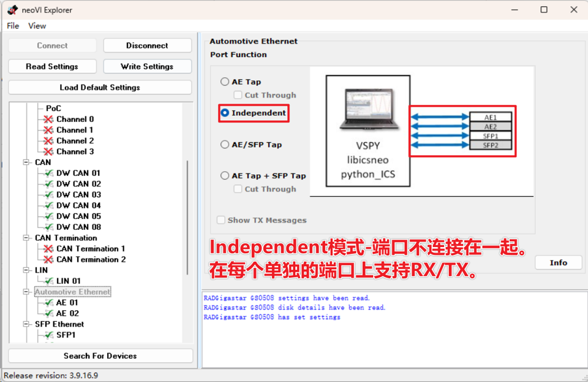Select the Automotive Ethernet tree label
The height and width of the screenshot is (382, 588).
73,292
